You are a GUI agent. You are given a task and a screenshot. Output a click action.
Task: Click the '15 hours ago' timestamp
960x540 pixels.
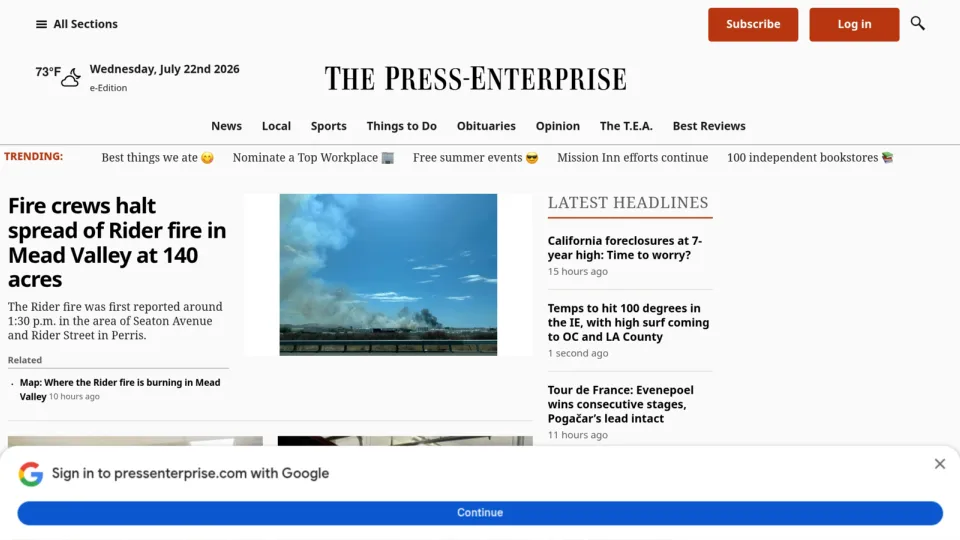click(x=577, y=271)
